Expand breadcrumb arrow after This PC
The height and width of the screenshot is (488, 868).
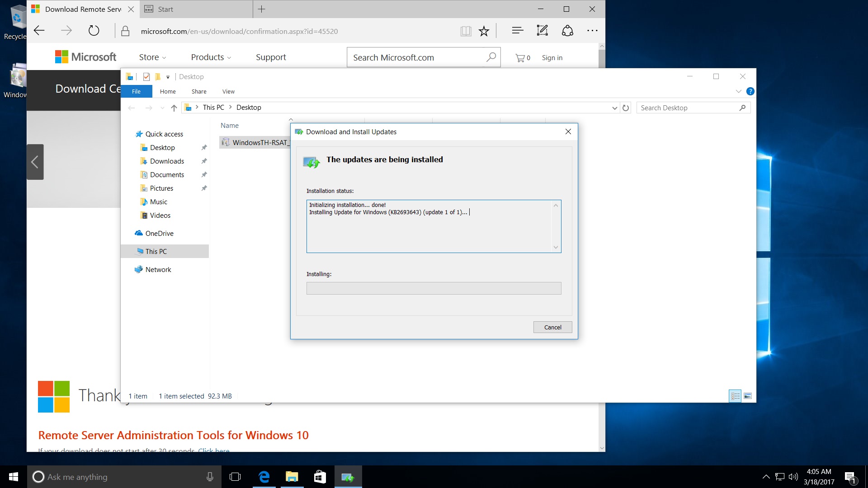pyautogui.click(x=231, y=107)
